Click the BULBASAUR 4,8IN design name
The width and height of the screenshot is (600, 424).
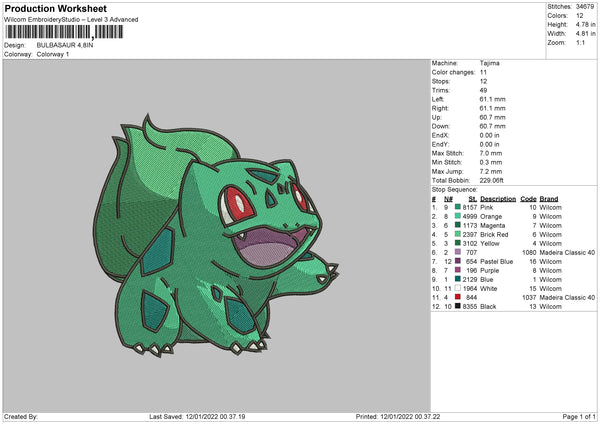65,45
